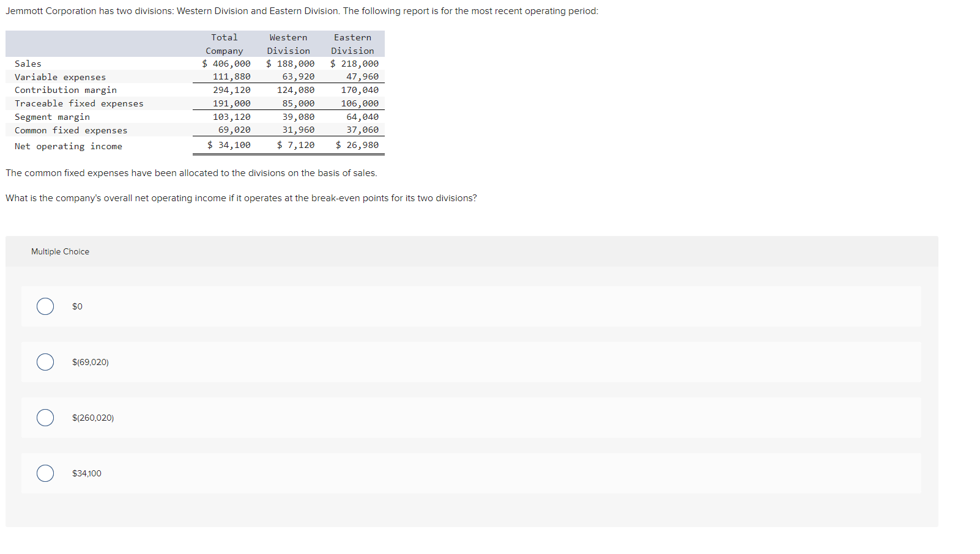Select the Segment margin row label
The image size is (980, 554).
point(52,116)
